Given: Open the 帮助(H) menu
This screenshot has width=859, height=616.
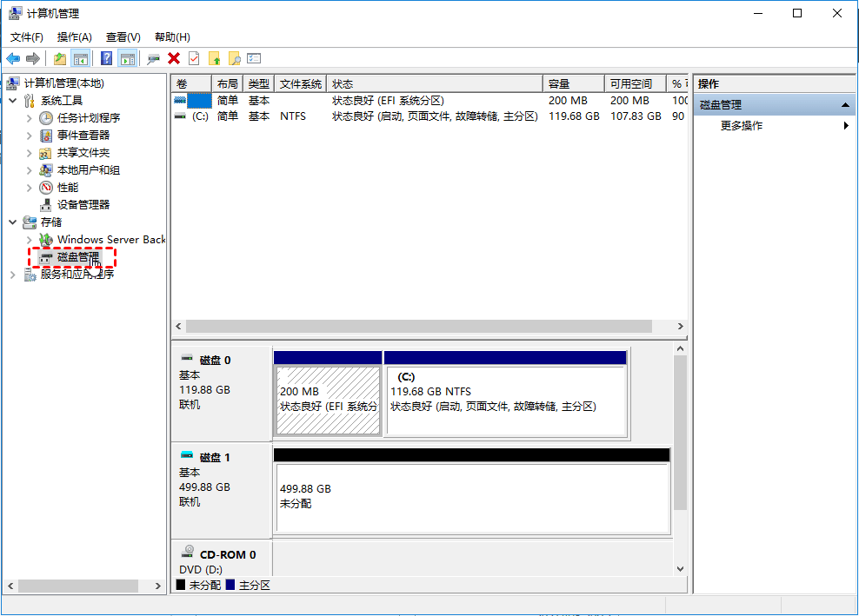Looking at the screenshot, I should tap(172, 37).
